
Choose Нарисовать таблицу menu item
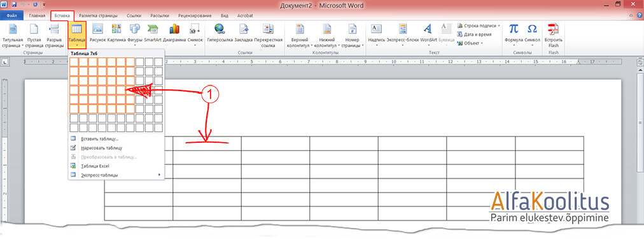point(116,148)
